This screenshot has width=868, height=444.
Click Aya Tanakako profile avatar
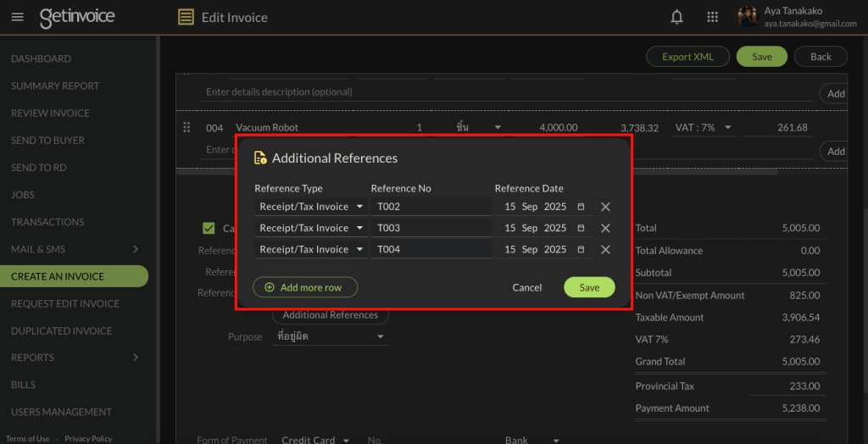click(x=747, y=17)
